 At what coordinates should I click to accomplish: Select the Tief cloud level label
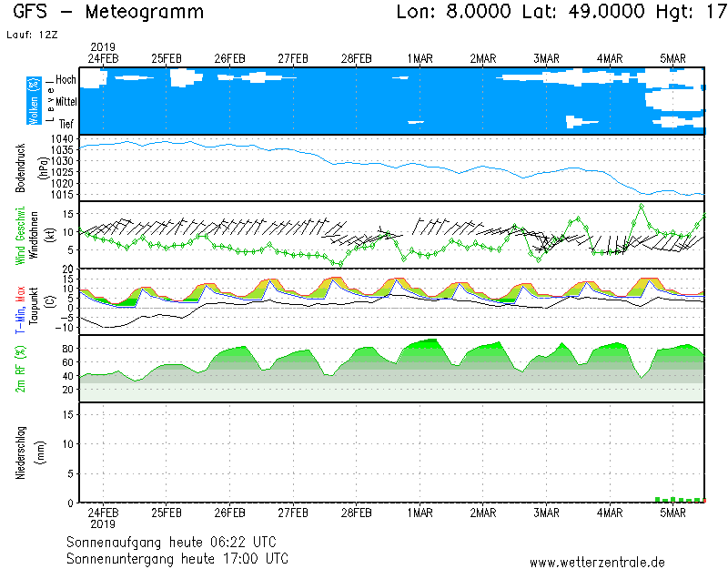(67, 123)
